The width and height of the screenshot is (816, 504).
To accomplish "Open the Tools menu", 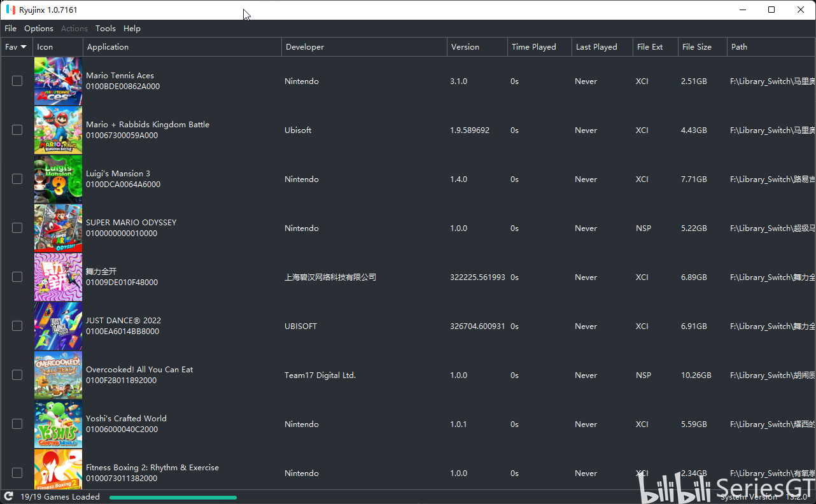I will (106, 29).
